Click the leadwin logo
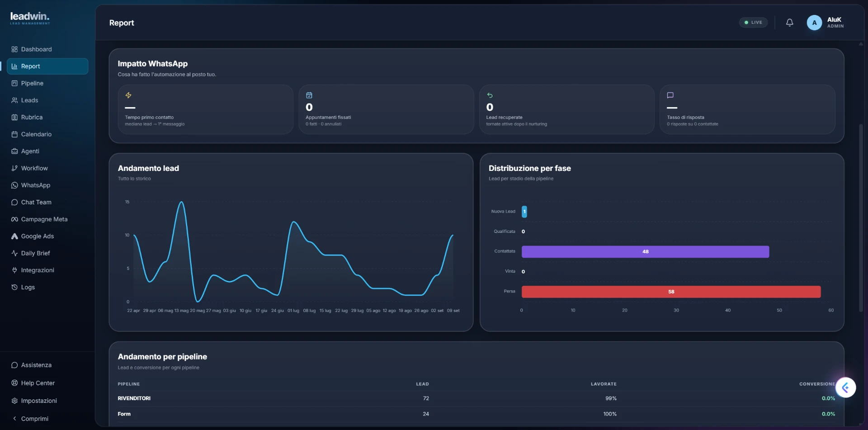The width and height of the screenshot is (868, 430). (x=30, y=18)
